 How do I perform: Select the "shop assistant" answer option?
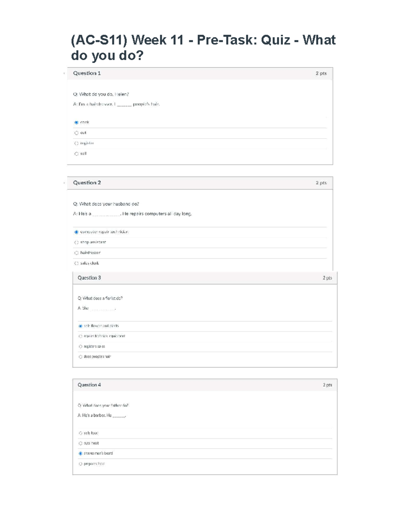(x=76, y=242)
